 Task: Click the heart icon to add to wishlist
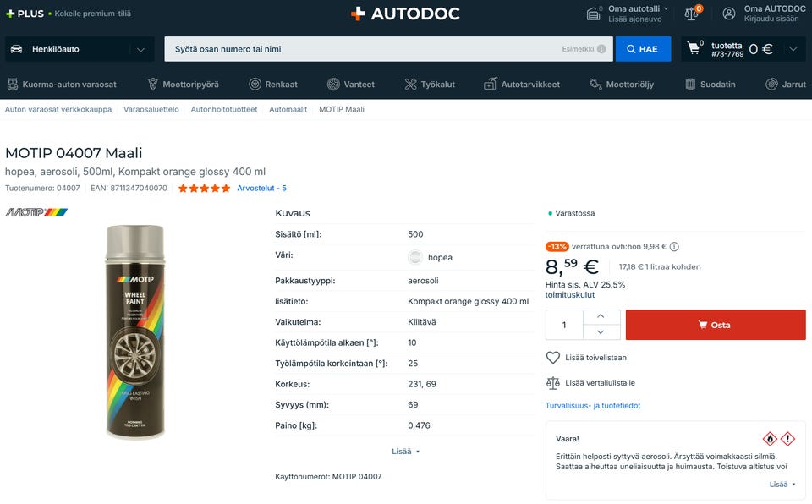pos(553,358)
